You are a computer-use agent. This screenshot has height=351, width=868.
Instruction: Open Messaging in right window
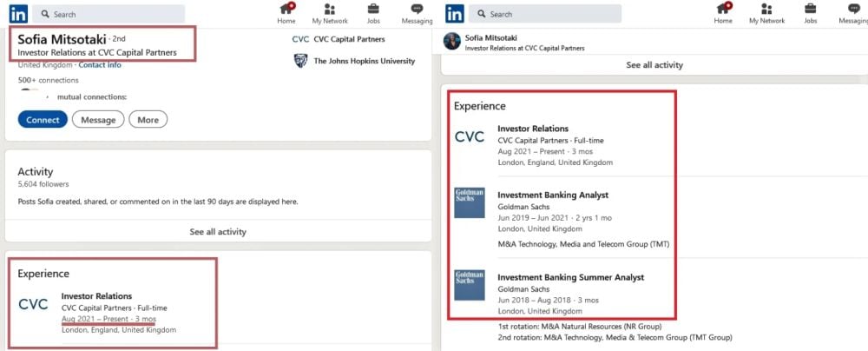point(853,14)
